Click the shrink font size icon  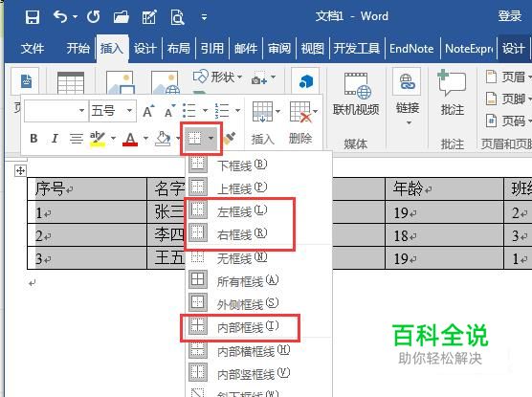tap(169, 111)
